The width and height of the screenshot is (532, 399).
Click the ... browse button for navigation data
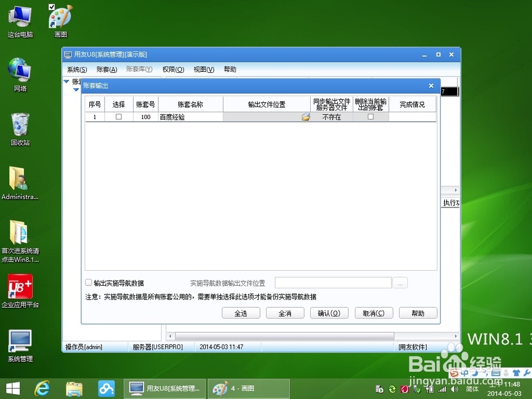(400, 283)
